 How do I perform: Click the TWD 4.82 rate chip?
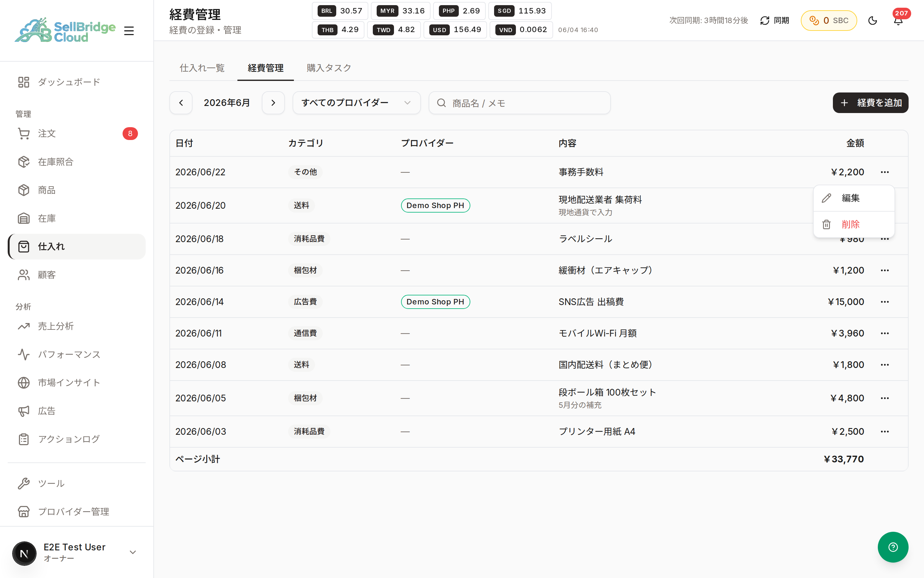(x=394, y=30)
